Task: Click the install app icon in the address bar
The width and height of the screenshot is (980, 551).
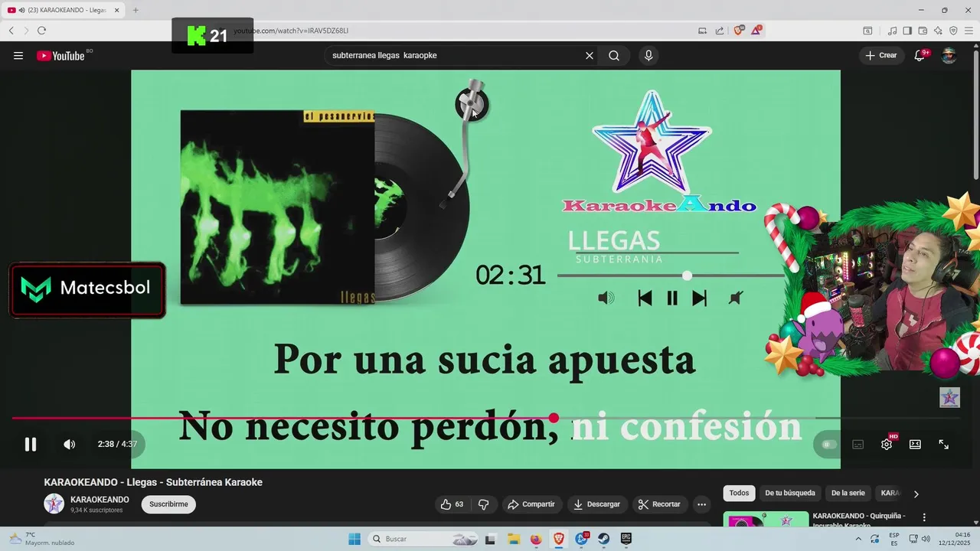Action: point(702,31)
